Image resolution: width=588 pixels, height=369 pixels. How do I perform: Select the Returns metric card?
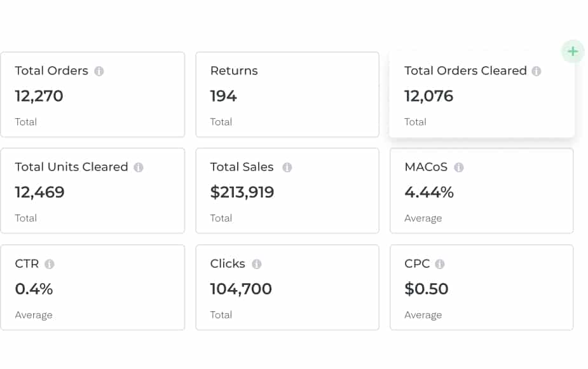(x=287, y=95)
